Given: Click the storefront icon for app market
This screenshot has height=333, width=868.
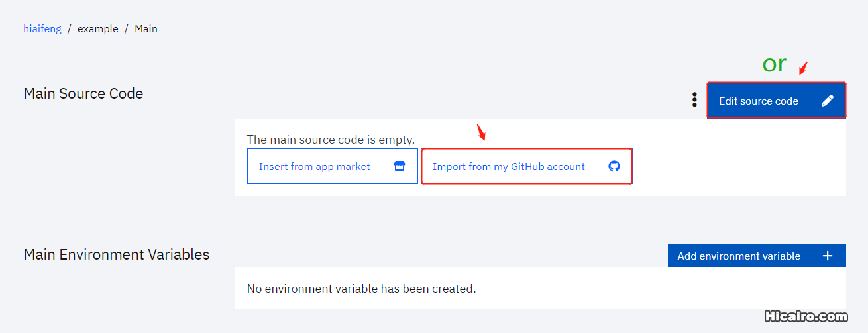Looking at the screenshot, I should (400, 166).
